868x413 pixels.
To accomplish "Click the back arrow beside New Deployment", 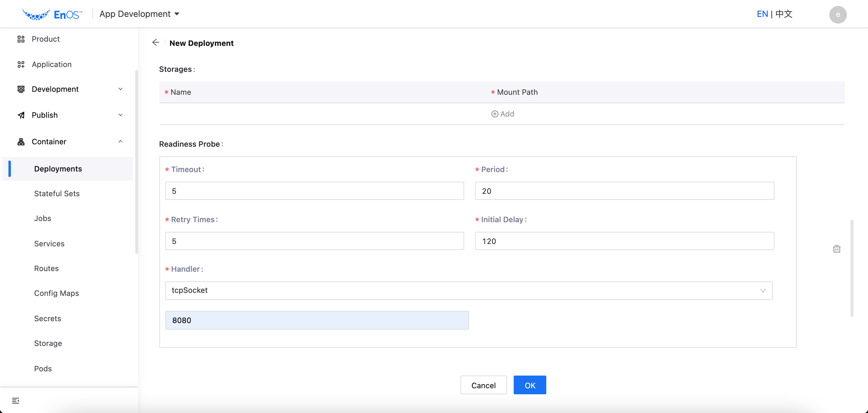I will point(155,43).
